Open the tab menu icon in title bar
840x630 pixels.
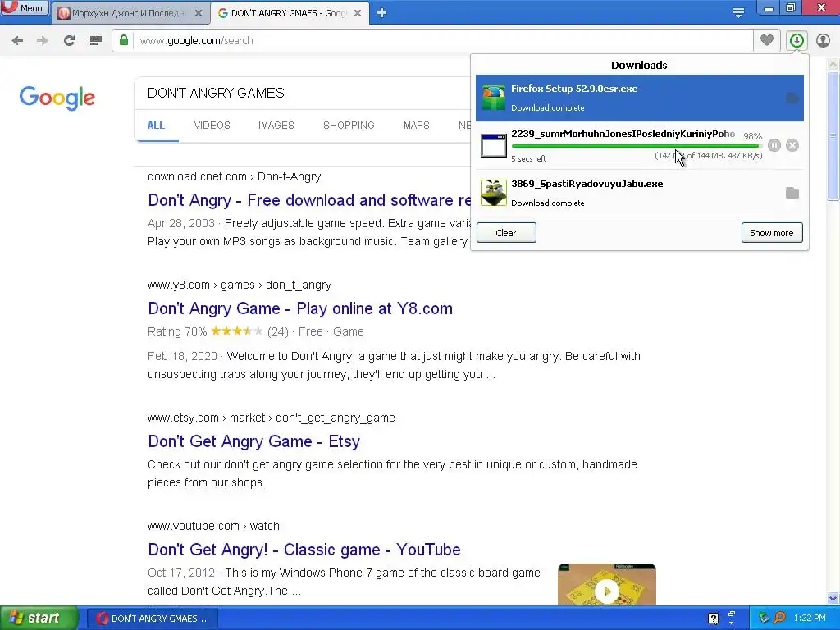coord(738,12)
